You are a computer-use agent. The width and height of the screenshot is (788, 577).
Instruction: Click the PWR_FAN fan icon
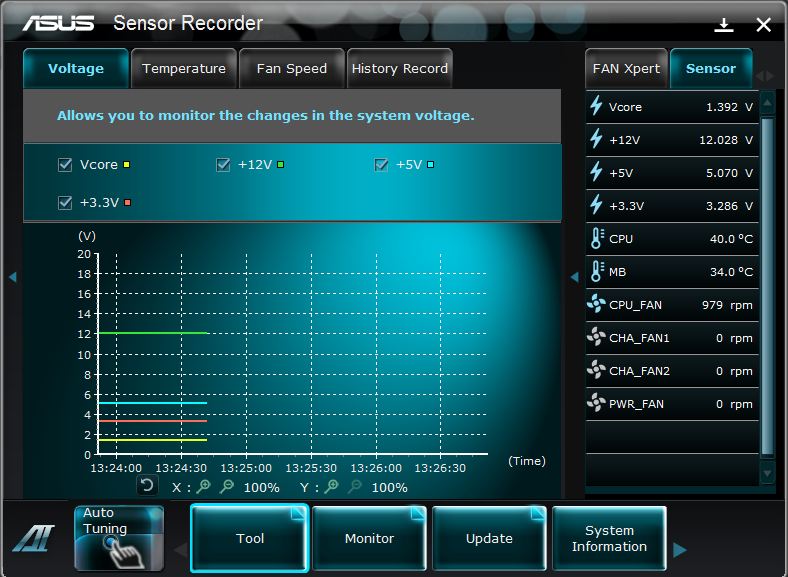click(x=597, y=403)
